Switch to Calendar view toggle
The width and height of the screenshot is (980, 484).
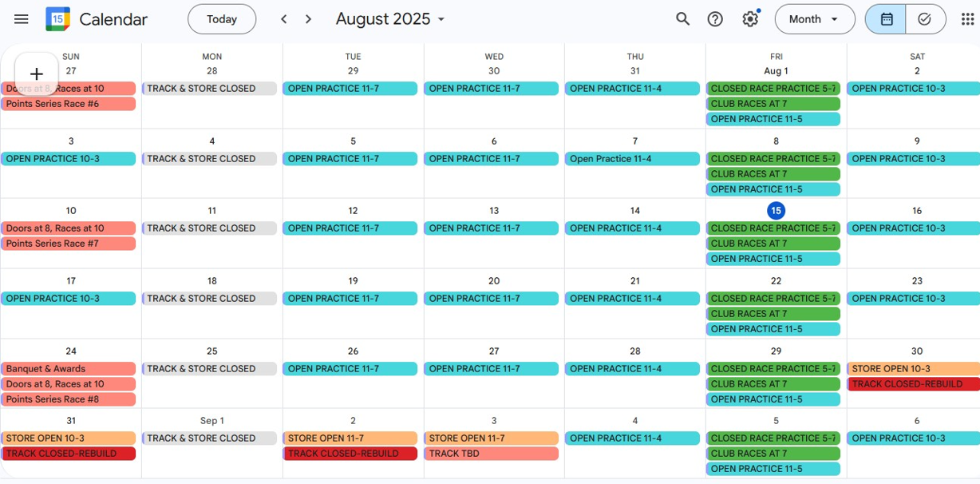tap(886, 19)
